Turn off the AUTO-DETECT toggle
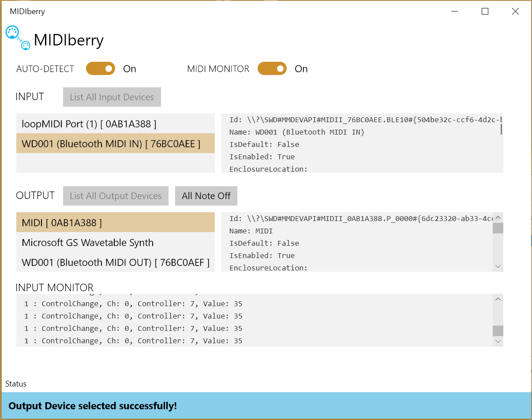Image resolution: width=532 pixels, height=420 pixels. [101, 68]
